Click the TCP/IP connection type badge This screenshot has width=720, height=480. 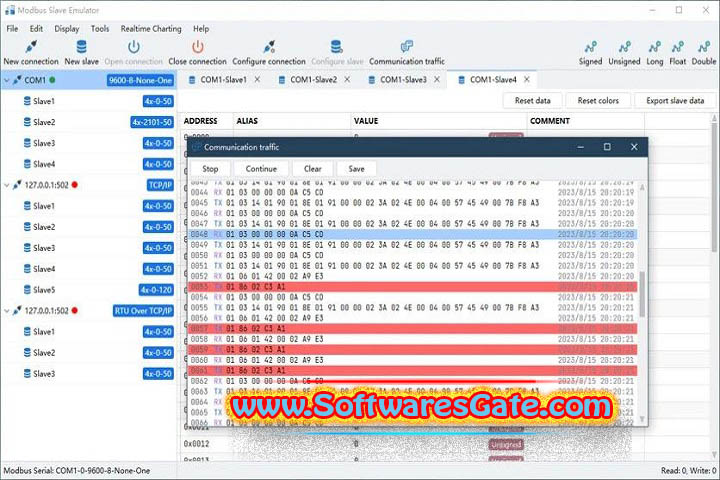(x=160, y=185)
